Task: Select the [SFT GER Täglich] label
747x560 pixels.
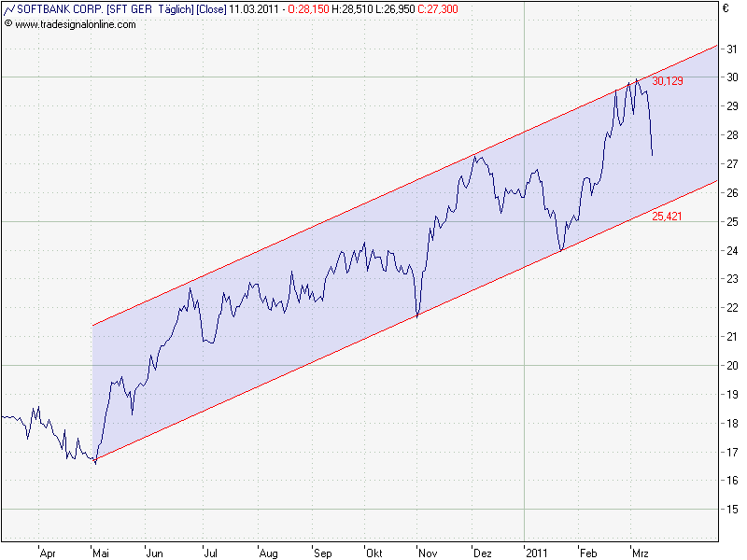Action: 149,9
